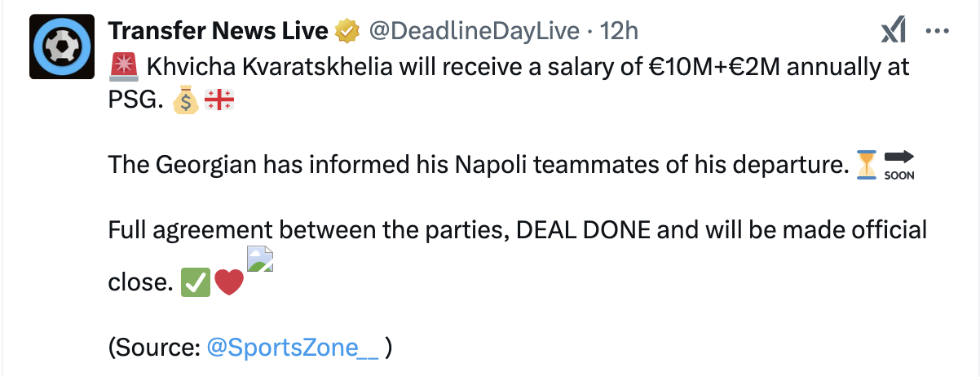Click the gold verified badge icon
Viewport: 980px width, 377px height.
tap(348, 32)
